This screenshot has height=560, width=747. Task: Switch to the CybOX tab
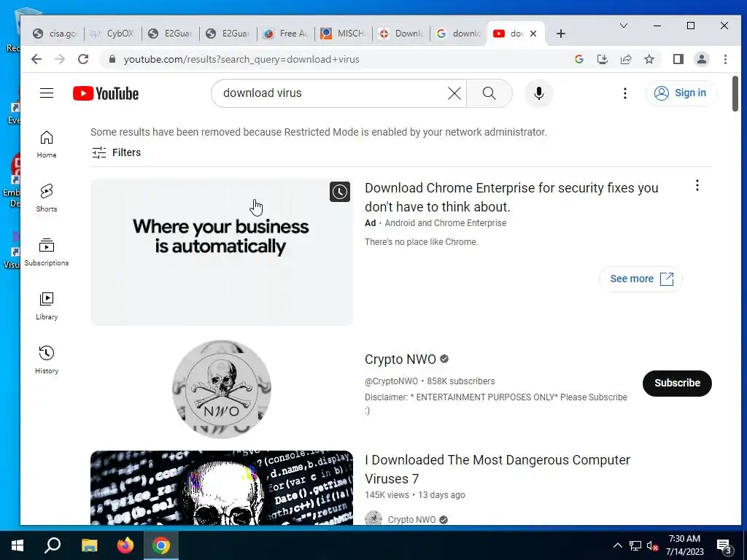coord(113,34)
